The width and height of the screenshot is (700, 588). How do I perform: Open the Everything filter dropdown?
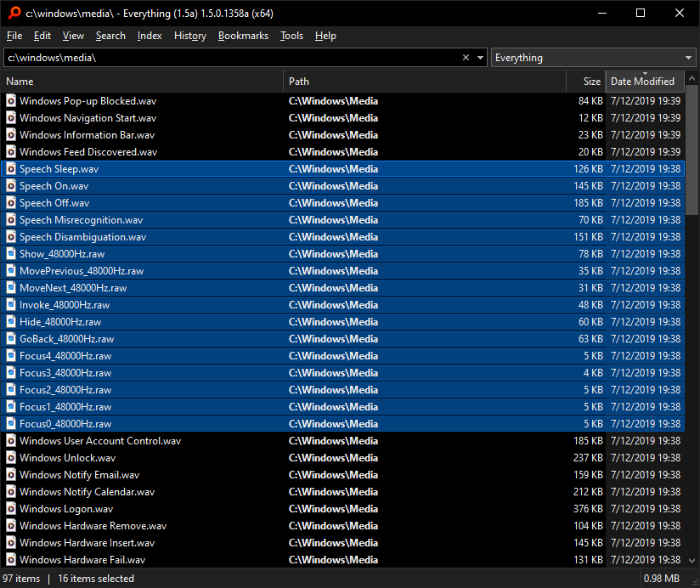[x=593, y=58]
